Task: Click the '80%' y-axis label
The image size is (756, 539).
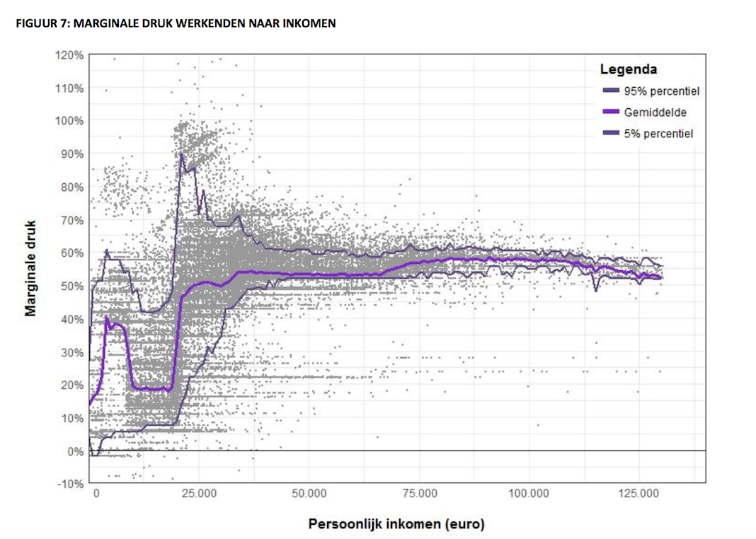Action: 72,187
